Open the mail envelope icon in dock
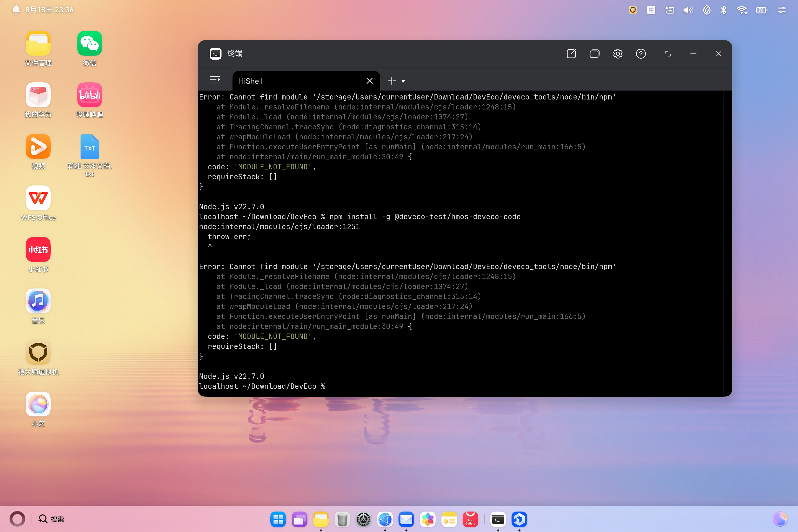This screenshot has height=532, width=798. [406, 519]
